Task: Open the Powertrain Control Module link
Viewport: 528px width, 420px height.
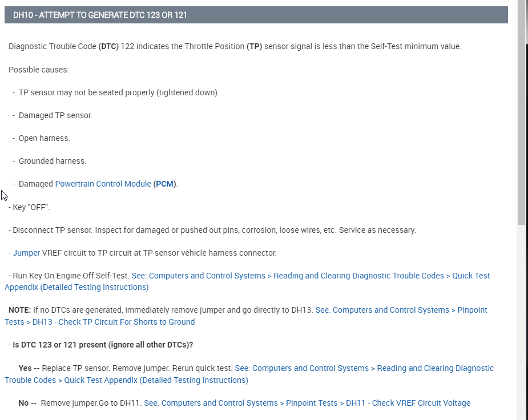Action: pyautogui.click(x=103, y=184)
